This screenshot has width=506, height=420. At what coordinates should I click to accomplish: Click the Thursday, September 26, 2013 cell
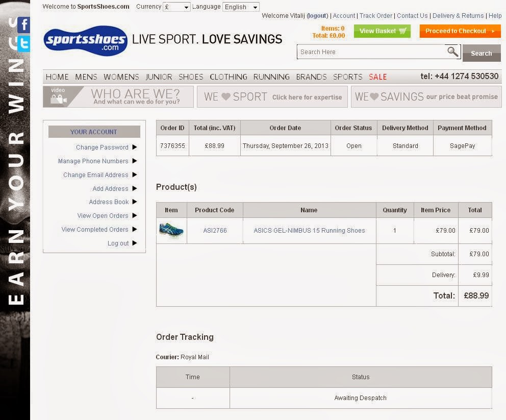[286, 145]
